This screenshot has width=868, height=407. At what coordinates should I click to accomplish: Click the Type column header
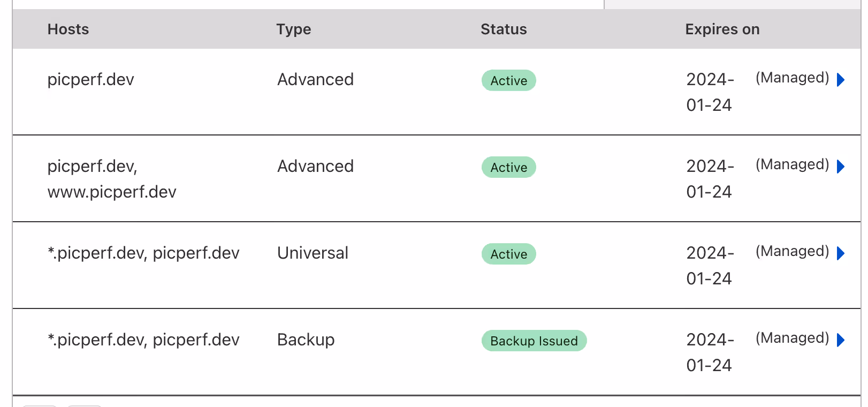pyautogui.click(x=293, y=29)
